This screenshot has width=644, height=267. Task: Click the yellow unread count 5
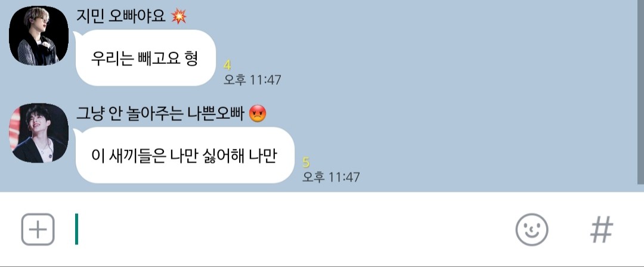(x=306, y=162)
